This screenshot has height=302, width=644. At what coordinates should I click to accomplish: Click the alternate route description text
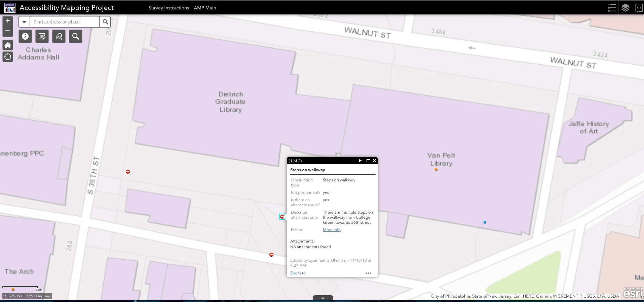pos(348,217)
